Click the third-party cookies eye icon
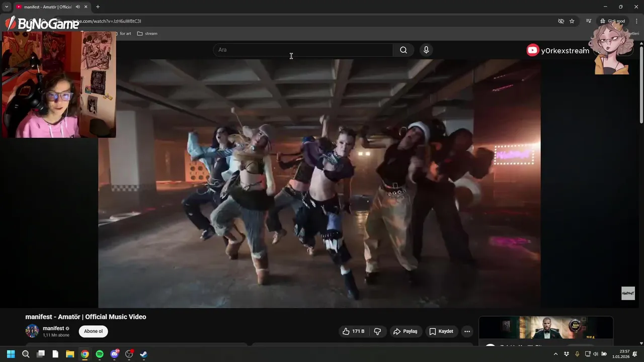Image resolution: width=644 pixels, height=362 pixels. coord(561,21)
